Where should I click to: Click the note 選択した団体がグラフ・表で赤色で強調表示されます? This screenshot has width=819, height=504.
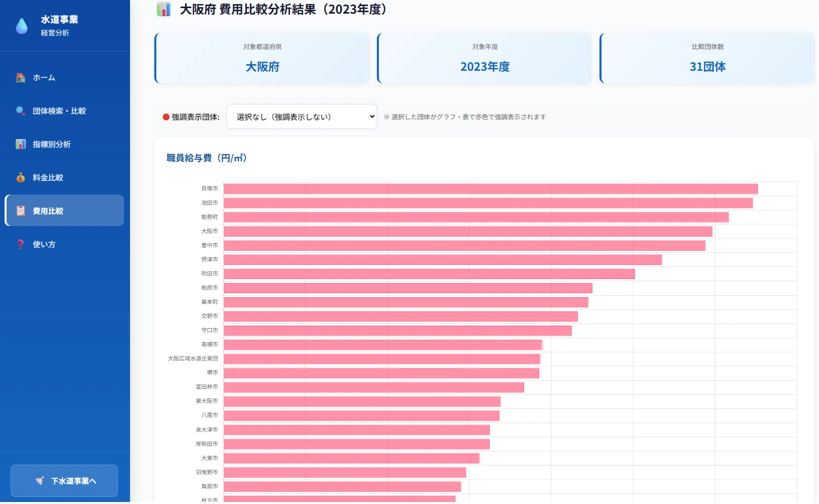point(464,117)
